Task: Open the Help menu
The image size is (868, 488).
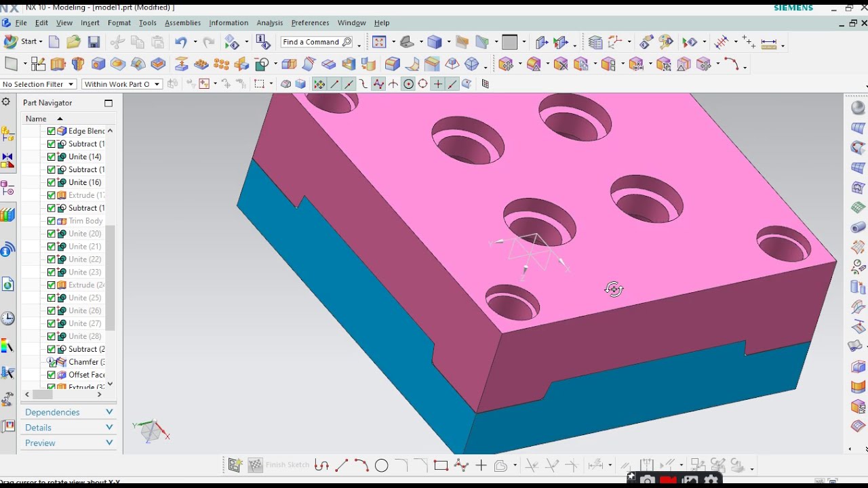Action: 382,23
